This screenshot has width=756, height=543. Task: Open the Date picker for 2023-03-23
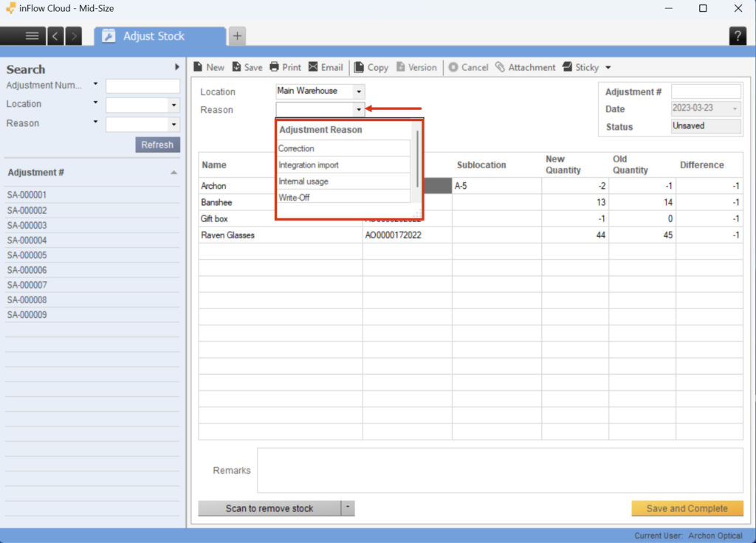point(734,108)
